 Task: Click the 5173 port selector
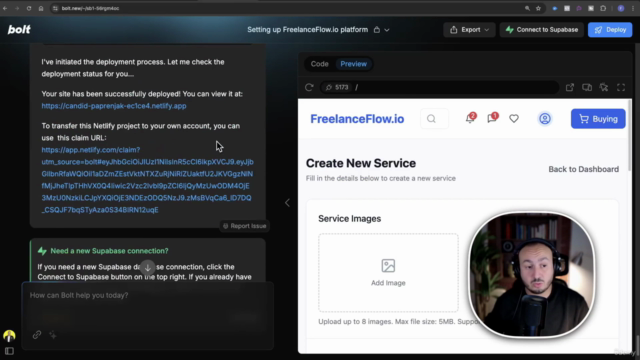point(337,87)
